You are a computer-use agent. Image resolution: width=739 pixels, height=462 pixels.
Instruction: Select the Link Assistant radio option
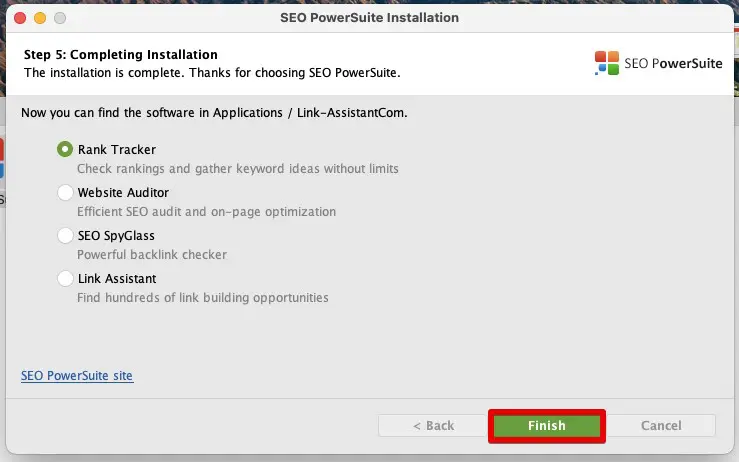[66, 279]
